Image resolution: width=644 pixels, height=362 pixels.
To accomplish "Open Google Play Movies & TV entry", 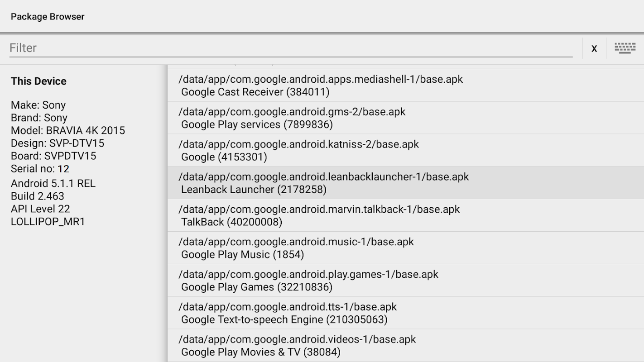I will 406,346.
